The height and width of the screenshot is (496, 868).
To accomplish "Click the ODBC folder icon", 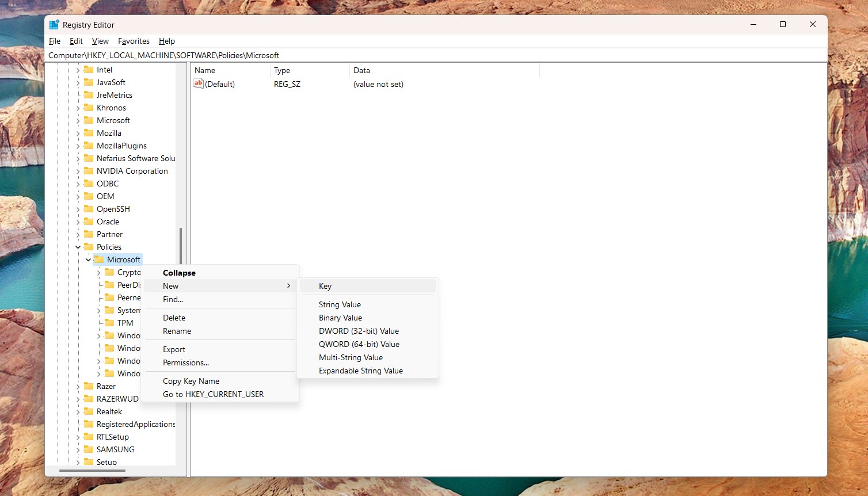I will pos(89,184).
